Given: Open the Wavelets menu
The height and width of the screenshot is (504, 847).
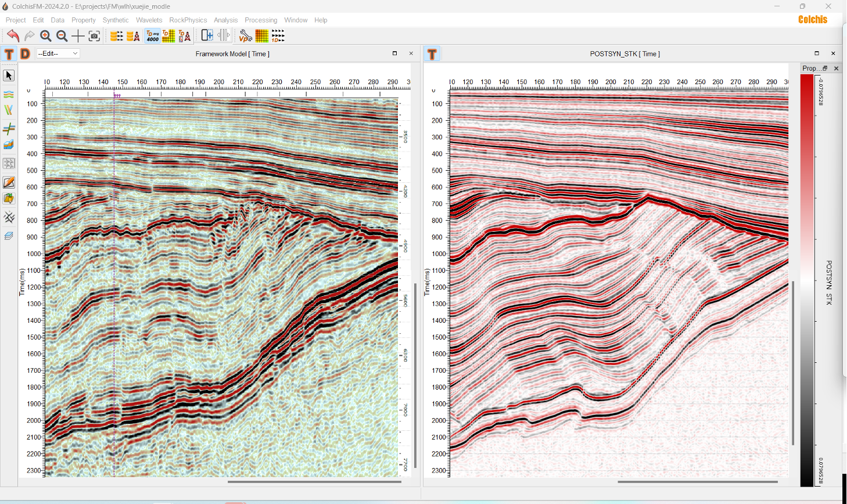Looking at the screenshot, I should (149, 20).
